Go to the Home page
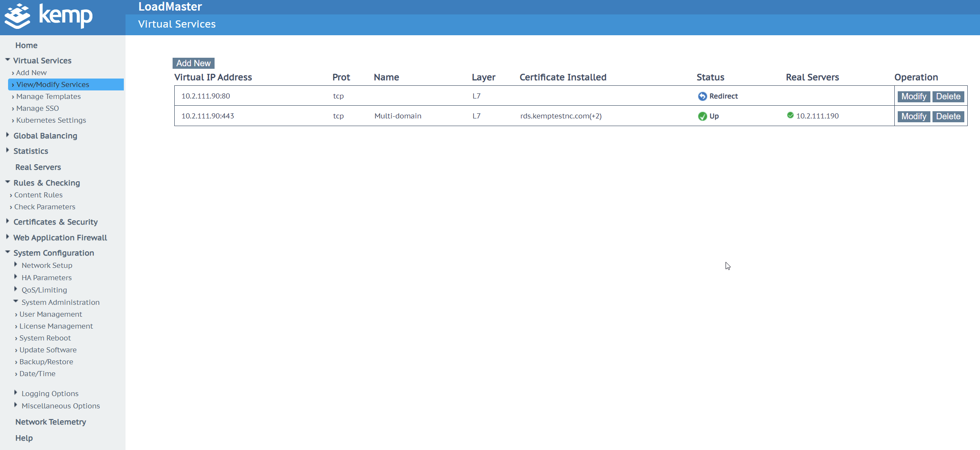 [x=26, y=45]
